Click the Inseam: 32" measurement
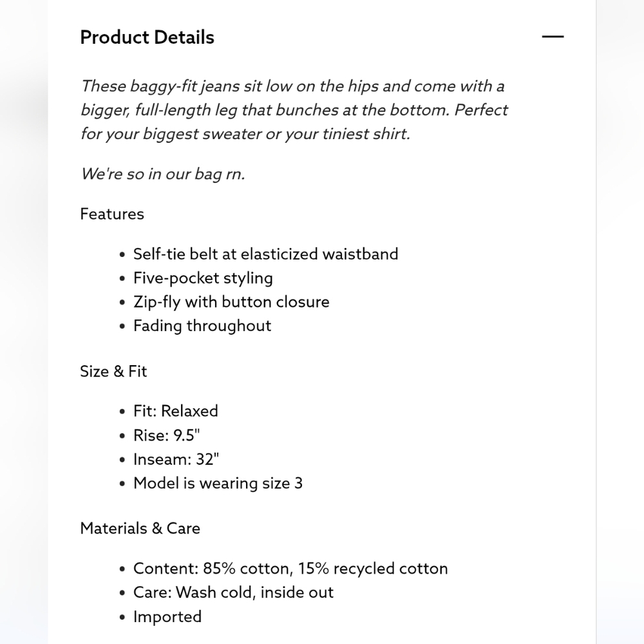The width and height of the screenshot is (644, 644). [176, 459]
